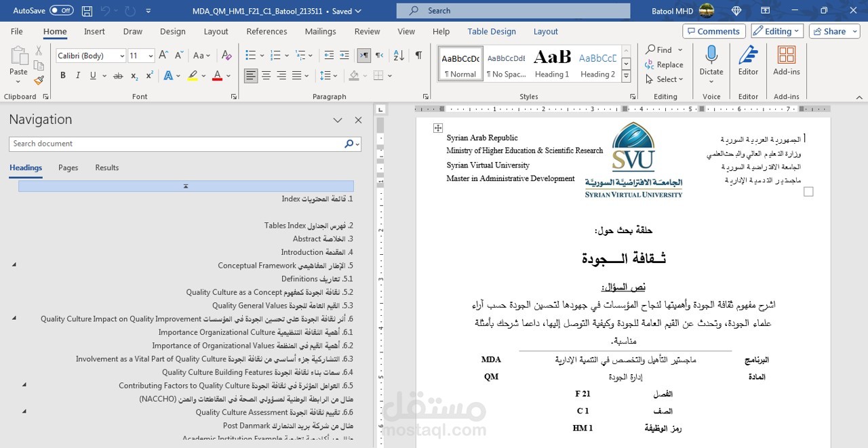The image size is (868, 448).
Task: Open the font size dropdown
Action: click(151, 56)
